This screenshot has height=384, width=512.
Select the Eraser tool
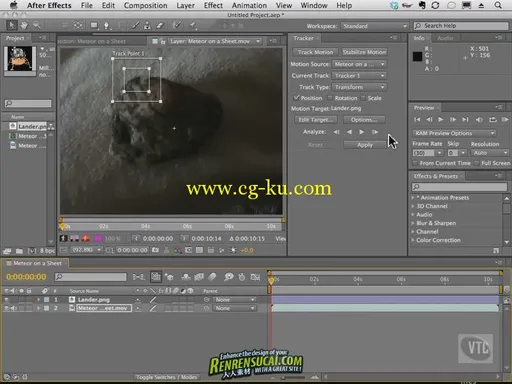160,25
